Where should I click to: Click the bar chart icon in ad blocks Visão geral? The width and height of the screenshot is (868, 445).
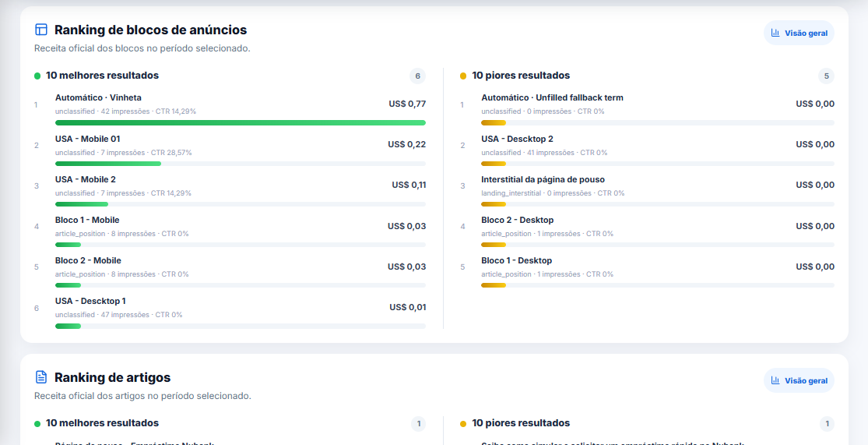pyautogui.click(x=775, y=34)
